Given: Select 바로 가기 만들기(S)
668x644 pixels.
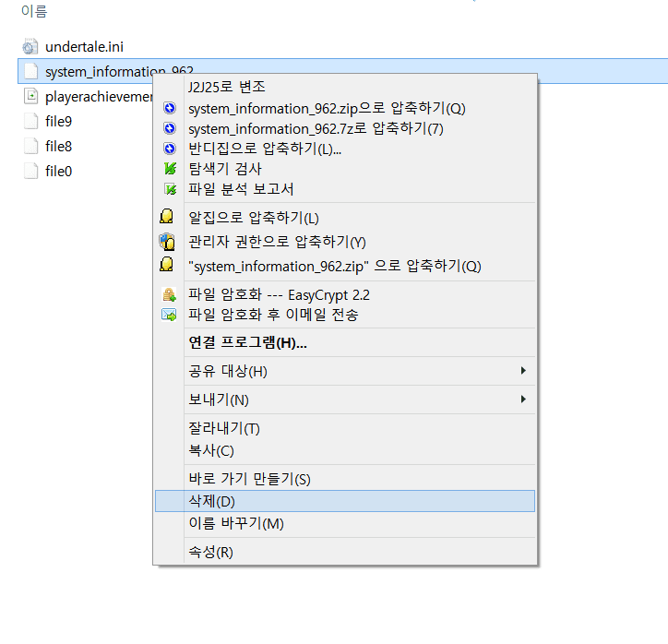Looking at the screenshot, I should [x=249, y=479].
